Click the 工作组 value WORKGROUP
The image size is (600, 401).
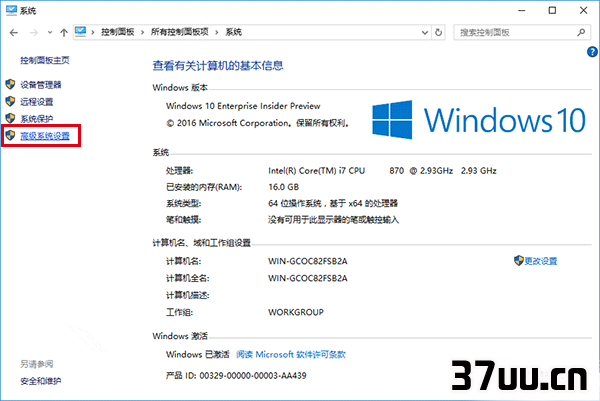point(295,312)
